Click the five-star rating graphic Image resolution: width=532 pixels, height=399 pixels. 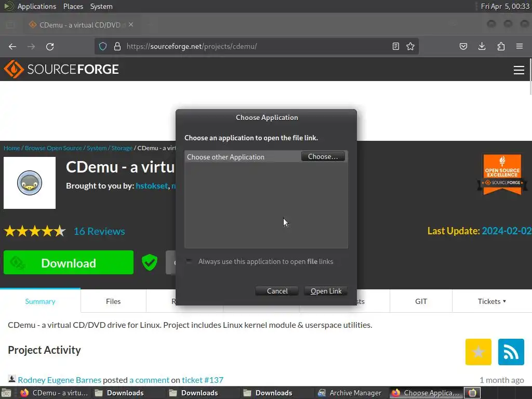click(x=35, y=231)
